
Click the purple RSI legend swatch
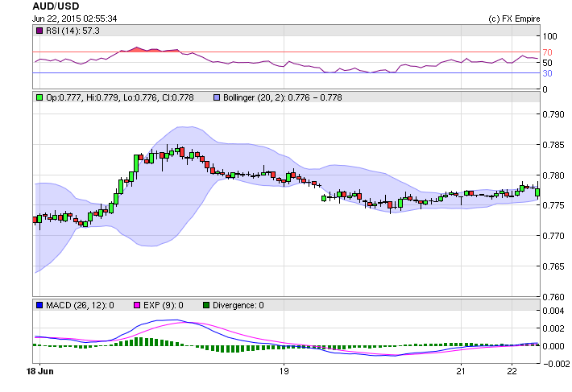point(39,31)
